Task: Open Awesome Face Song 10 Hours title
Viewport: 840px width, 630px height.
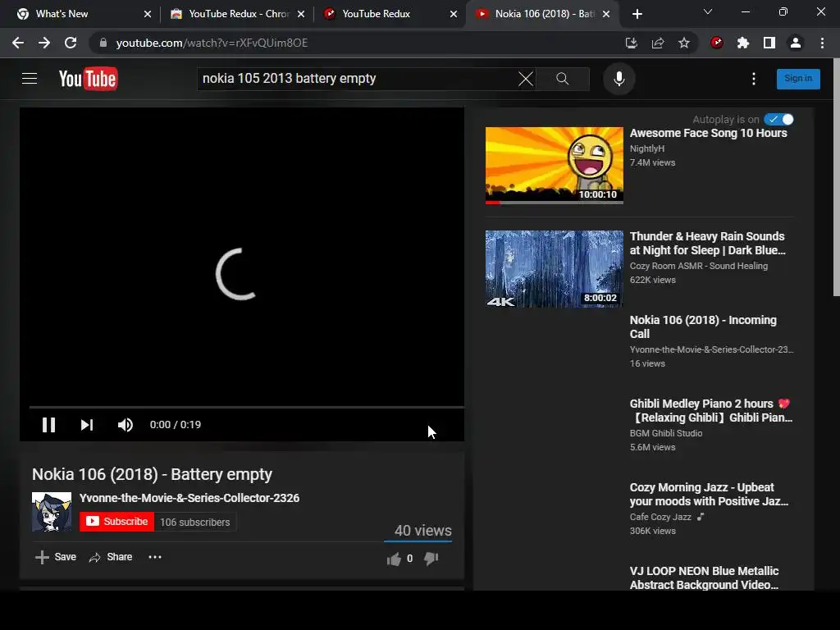Action: [x=708, y=133]
